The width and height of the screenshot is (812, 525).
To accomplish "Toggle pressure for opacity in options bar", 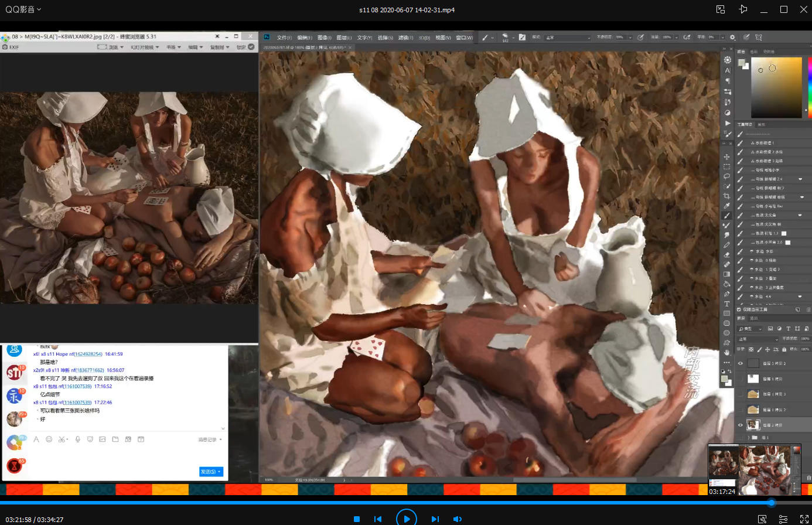I will [640, 37].
